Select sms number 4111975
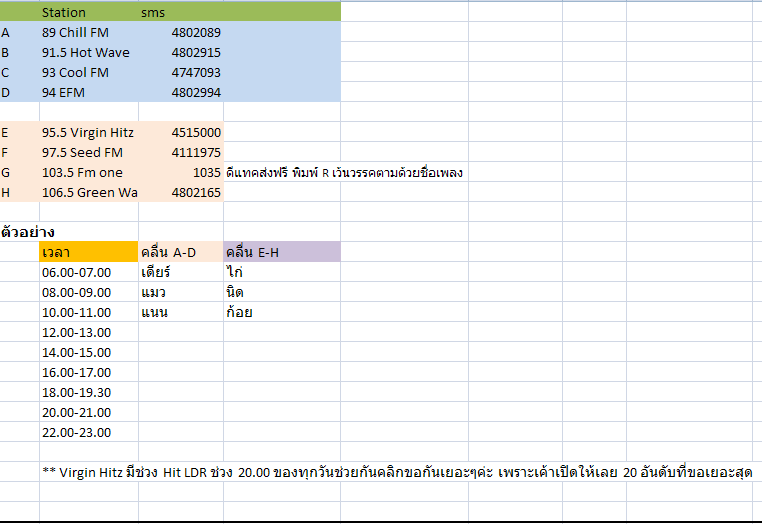The image size is (762, 524). [181, 152]
